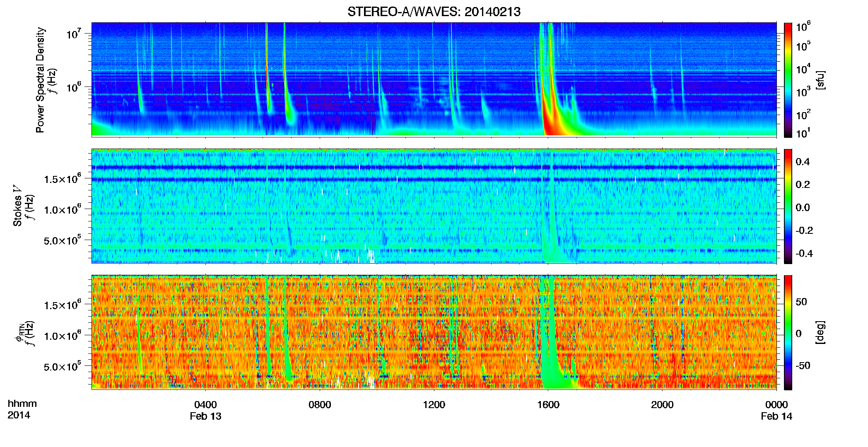868x447 pixels.
Task: Click the Stokes V axis label
Action: pos(17,205)
